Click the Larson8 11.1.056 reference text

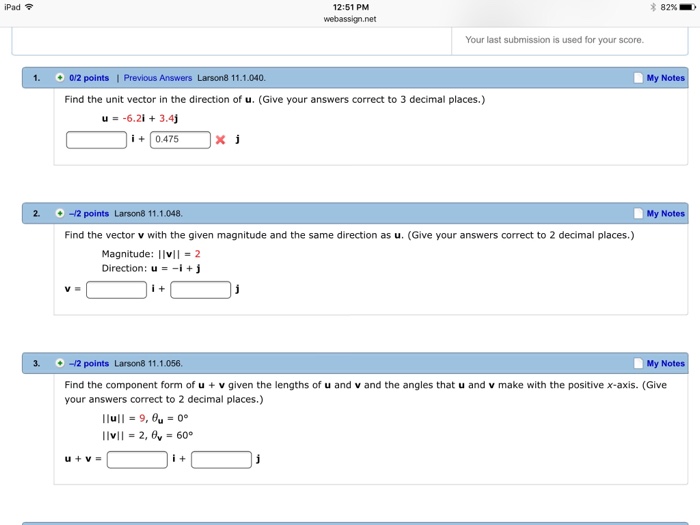[148, 363]
